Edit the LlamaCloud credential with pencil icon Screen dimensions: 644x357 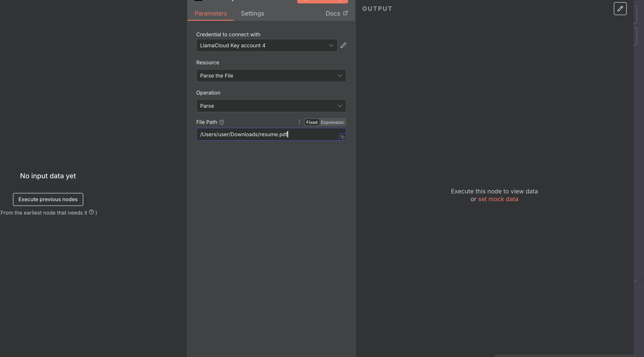click(x=343, y=45)
